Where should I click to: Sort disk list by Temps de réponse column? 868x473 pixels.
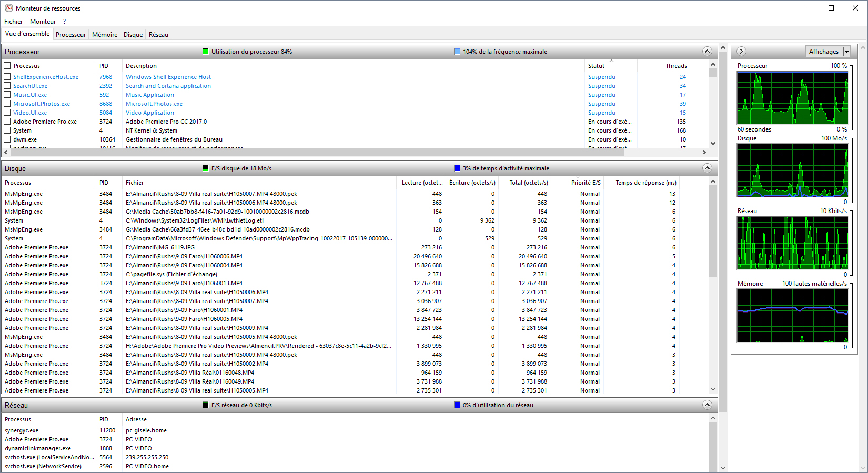(x=645, y=183)
